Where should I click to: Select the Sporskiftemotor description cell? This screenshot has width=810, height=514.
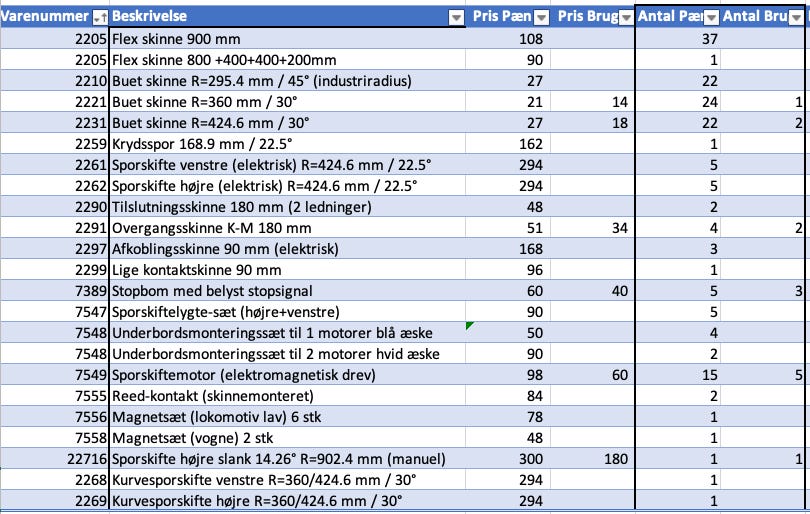(287, 375)
